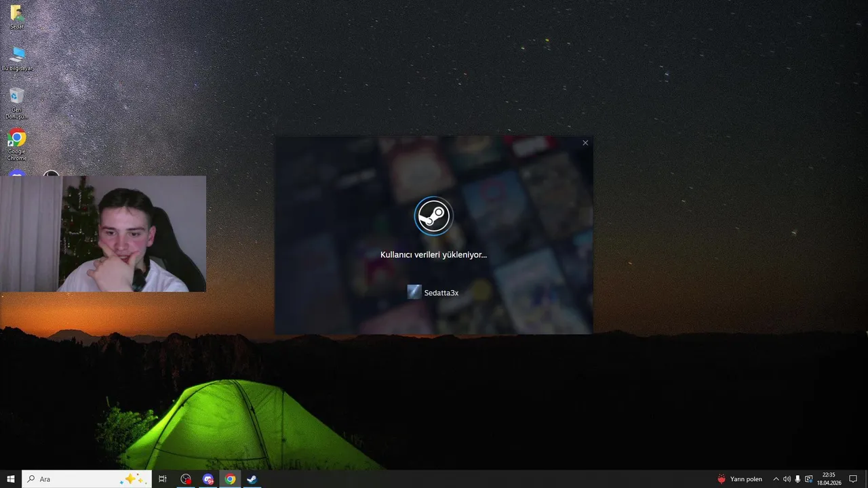Image resolution: width=868 pixels, height=488 pixels.
Task: Click the Ara search box in taskbar
Action: [87, 479]
